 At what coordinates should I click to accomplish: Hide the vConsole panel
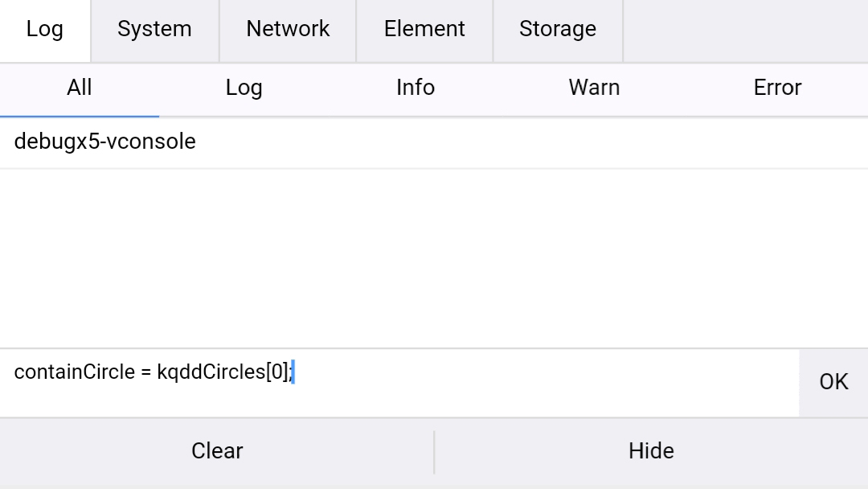[651, 451]
